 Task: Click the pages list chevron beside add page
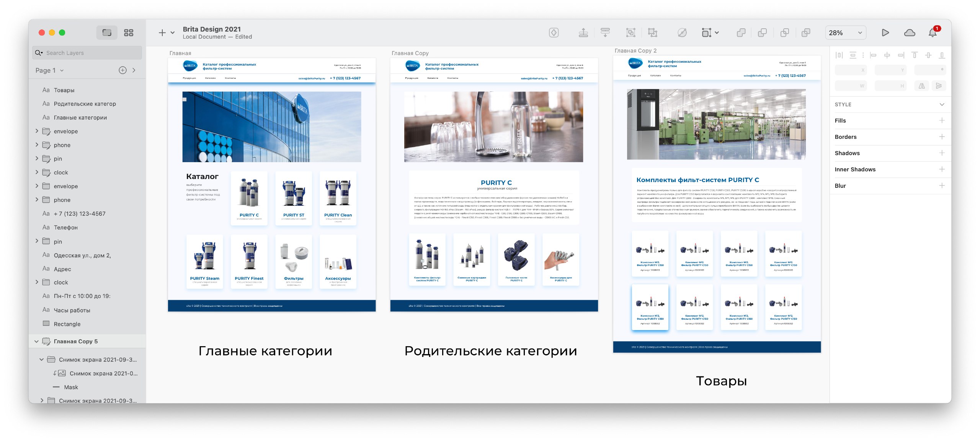[x=134, y=70]
